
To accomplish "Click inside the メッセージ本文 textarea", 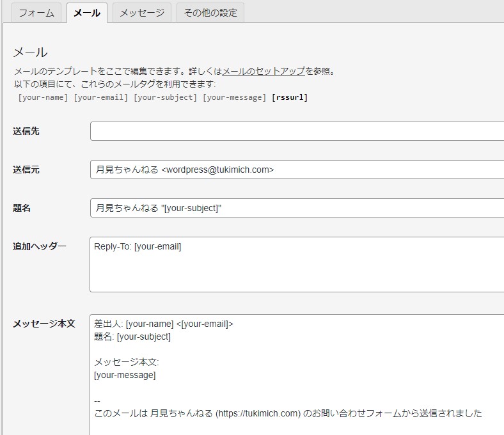I will pyautogui.click(x=297, y=375).
